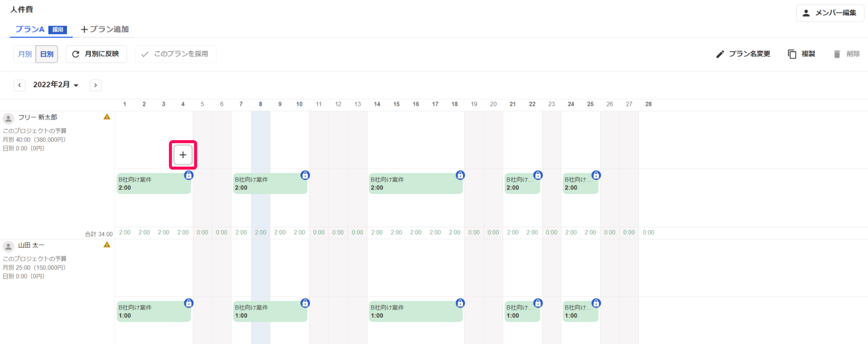Click the プラン追加 tab
Image resolution: width=868 pixels, height=344 pixels.
point(105,29)
